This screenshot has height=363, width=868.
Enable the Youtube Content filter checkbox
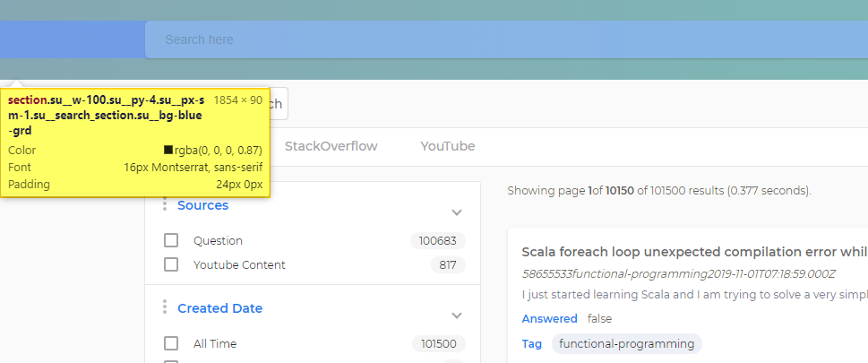171,264
